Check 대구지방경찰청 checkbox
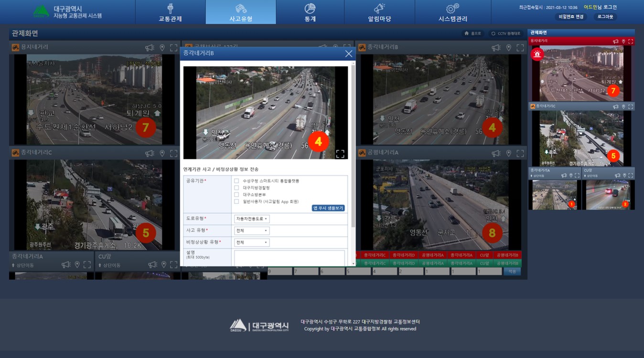Viewport: 644px width, 358px height. click(236, 188)
